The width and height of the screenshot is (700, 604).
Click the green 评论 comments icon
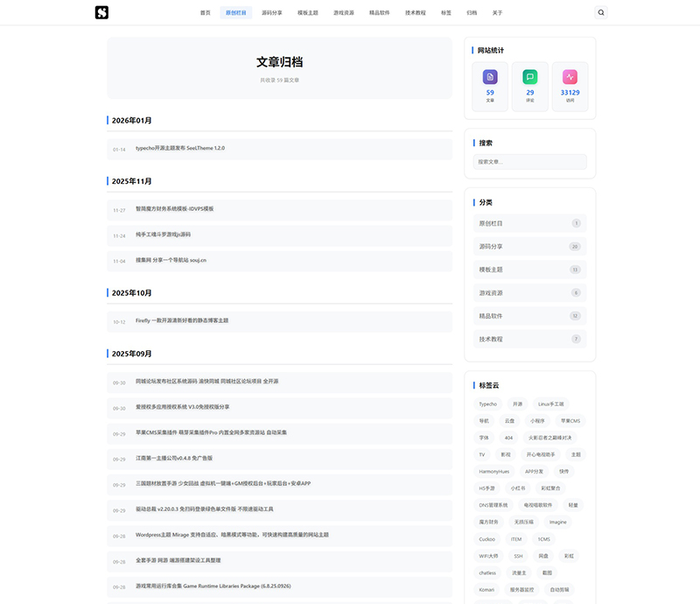coord(530,77)
